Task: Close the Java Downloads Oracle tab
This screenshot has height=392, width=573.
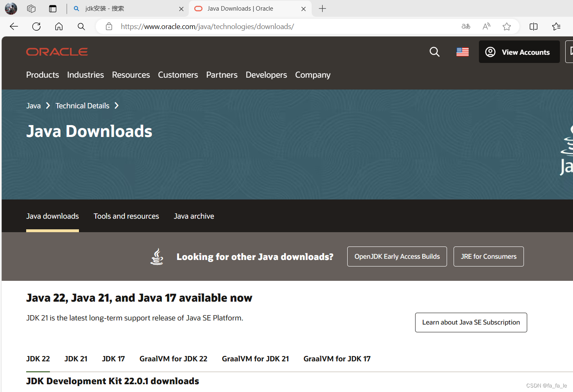Action: click(x=303, y=9)
